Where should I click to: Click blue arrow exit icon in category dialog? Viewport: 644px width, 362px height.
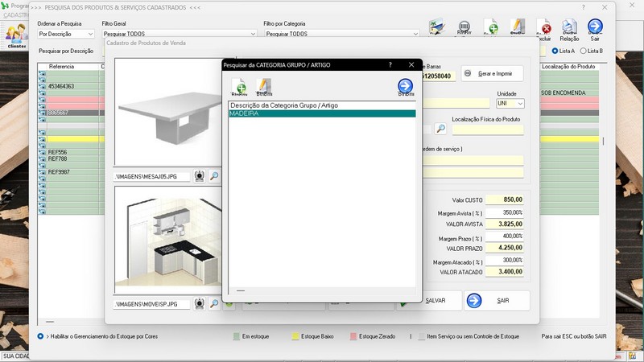point(406,87)
